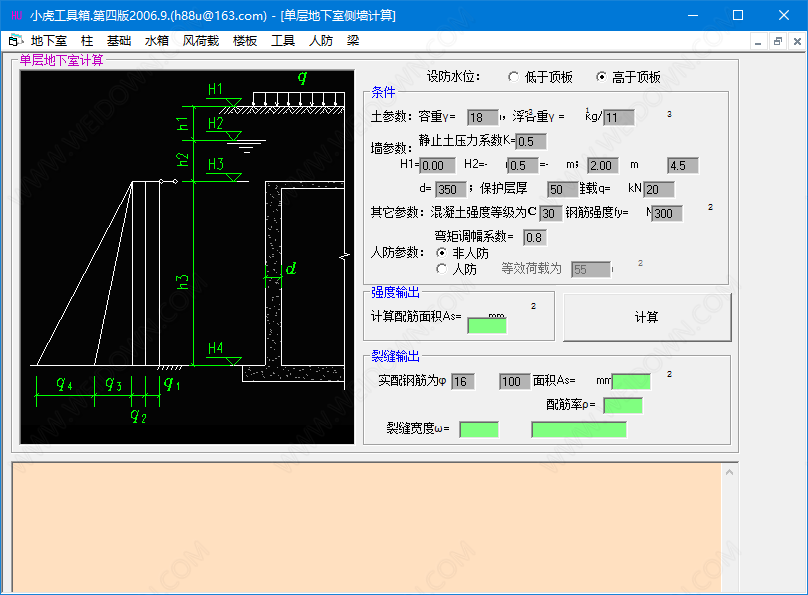Click the 计算 button
The width and height of the screenshot is (808, 595).
pos(647,317)
